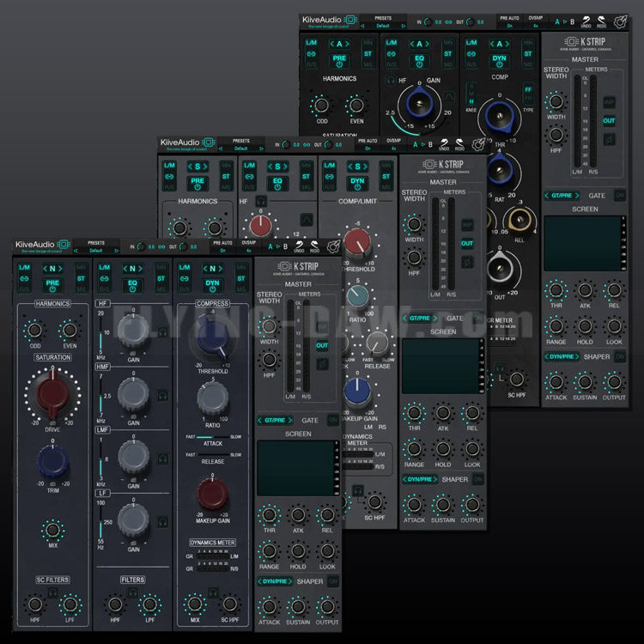Open settings gear icon in front N-model window
Image resolution: width=644 pixels, height=644 pixels.
333,246
